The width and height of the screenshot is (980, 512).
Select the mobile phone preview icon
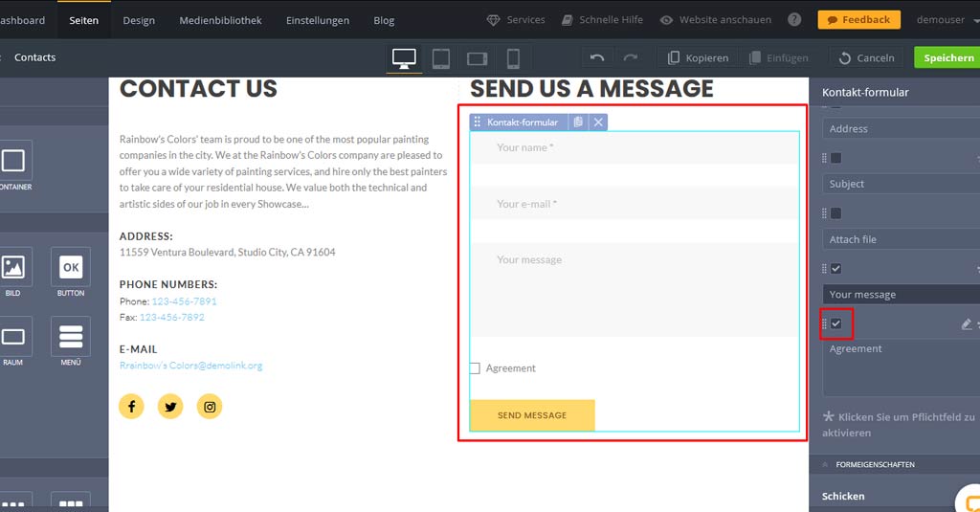coord(513,58)
